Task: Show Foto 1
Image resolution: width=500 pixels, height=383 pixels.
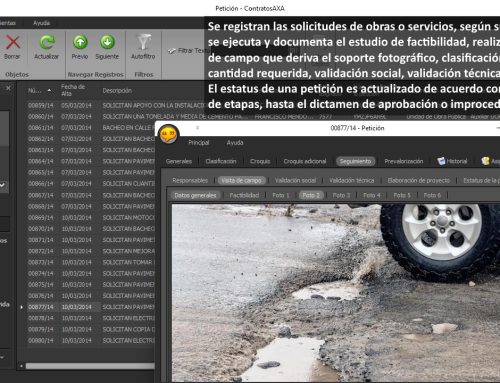Action: click(281, 195)
